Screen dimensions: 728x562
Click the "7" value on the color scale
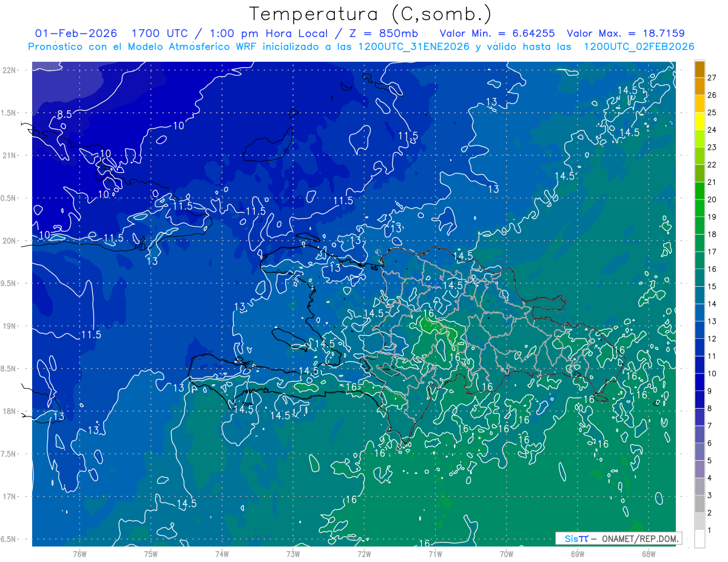tap(710, 426)
